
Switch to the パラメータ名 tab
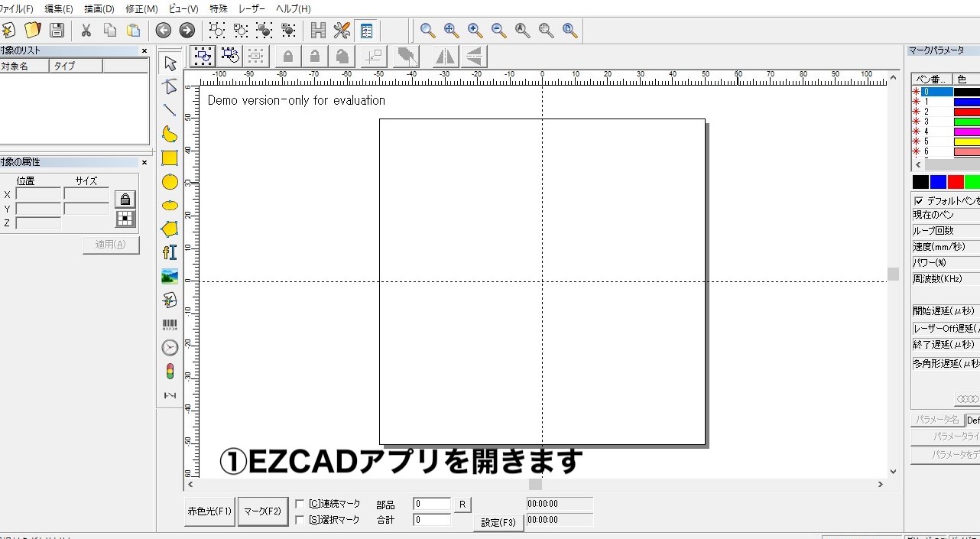937,420
